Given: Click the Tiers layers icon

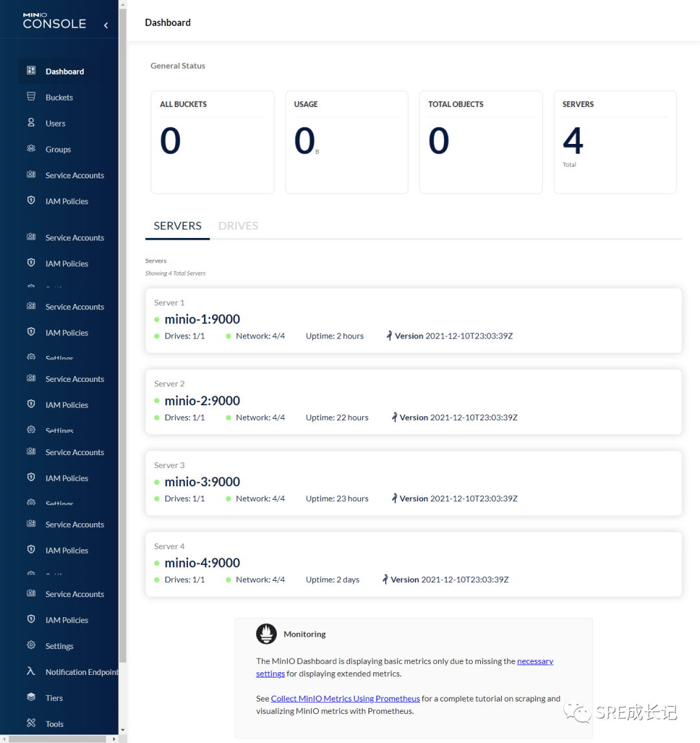Looking at the screenshot, I should (31, 697).
